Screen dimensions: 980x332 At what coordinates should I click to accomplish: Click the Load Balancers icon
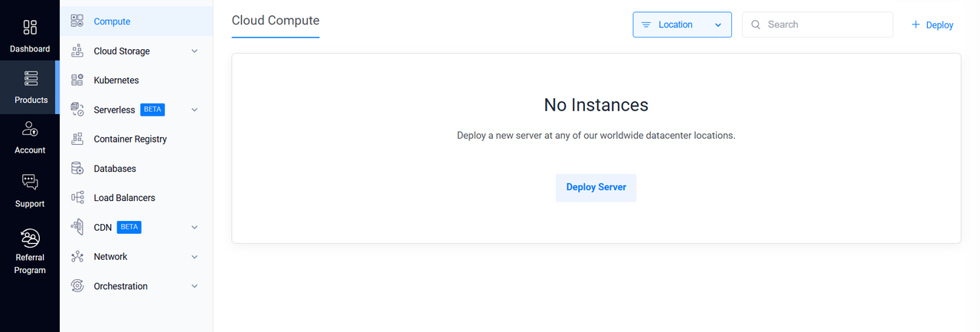click(77, 198)
